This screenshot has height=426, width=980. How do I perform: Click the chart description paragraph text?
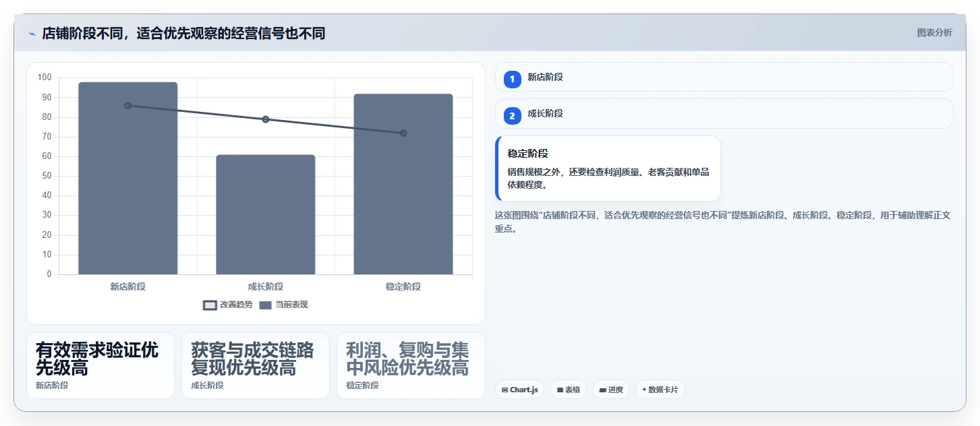(x=722, y=222)
